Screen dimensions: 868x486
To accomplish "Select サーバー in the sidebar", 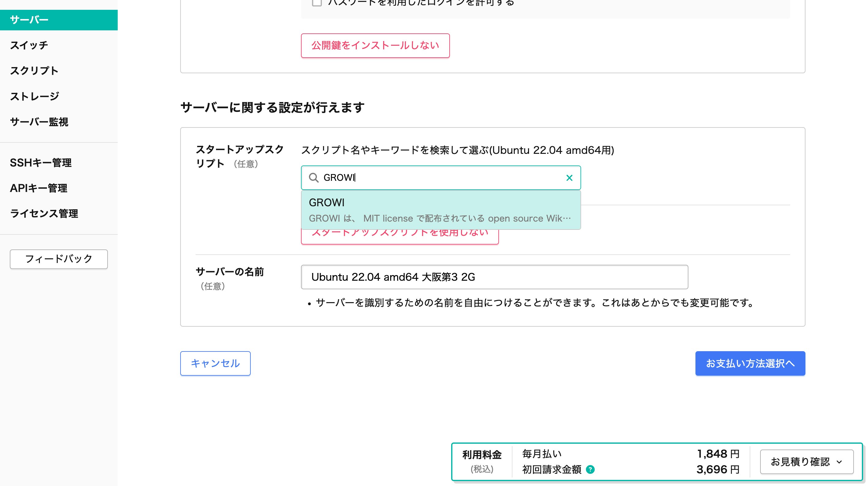I will (29, 20).
